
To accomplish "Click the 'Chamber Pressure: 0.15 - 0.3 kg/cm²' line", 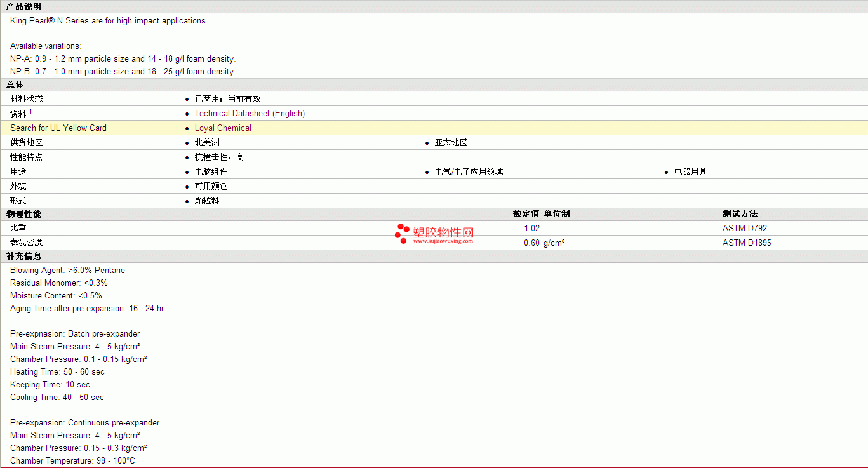I will click(x=79, y=448).
